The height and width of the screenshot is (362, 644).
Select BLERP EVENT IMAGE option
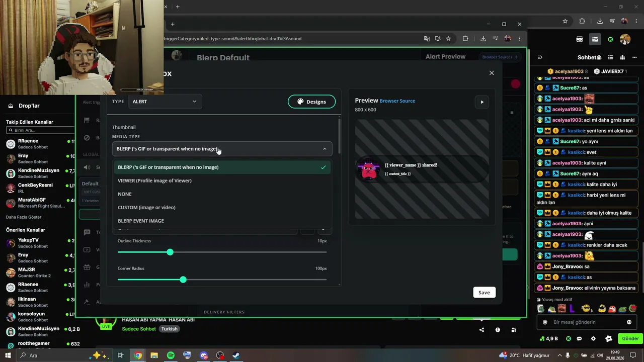pos(222,221)
